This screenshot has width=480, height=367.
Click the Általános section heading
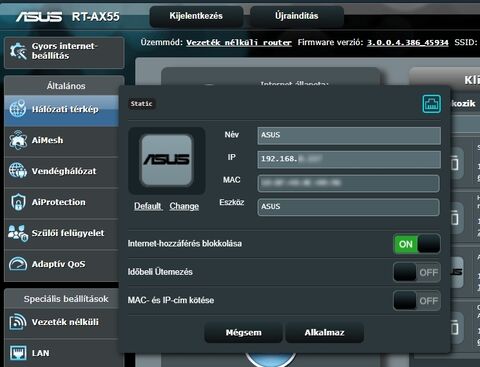tap(66, 86)
